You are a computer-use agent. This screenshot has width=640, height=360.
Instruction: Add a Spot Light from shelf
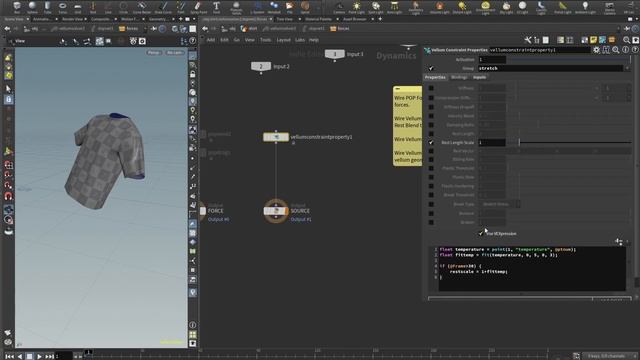coord(376,7)
